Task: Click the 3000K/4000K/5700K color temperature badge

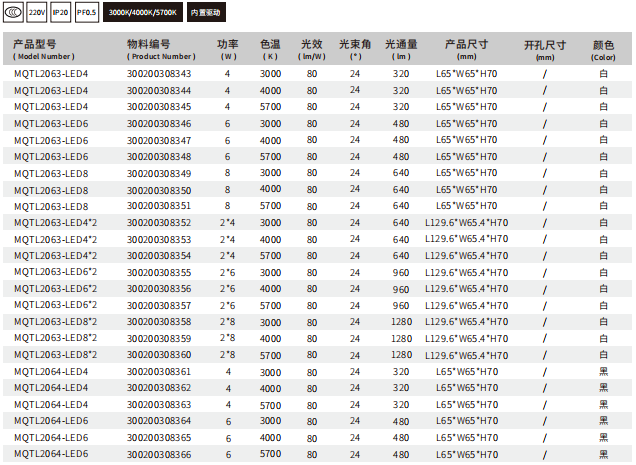Action: click(143, 12)
